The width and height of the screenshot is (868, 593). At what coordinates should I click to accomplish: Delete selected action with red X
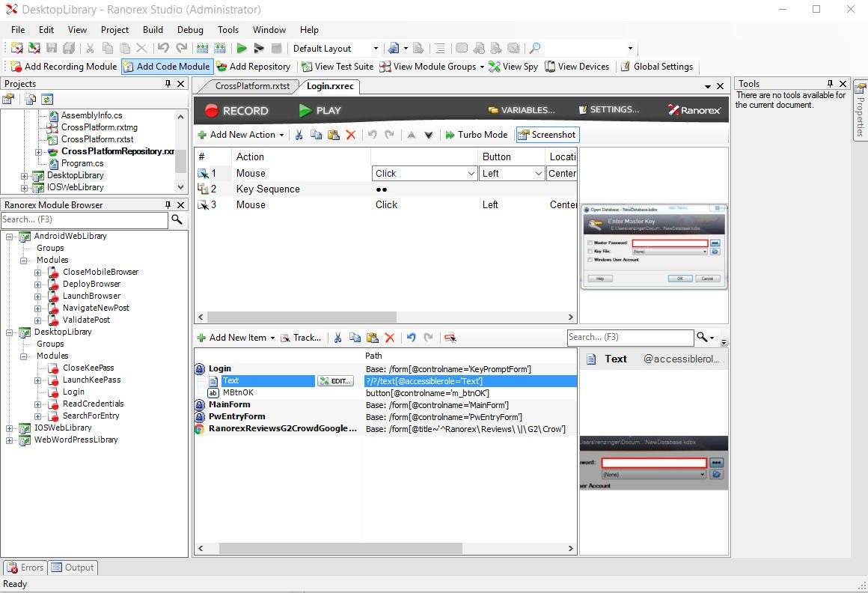(350, 135)
